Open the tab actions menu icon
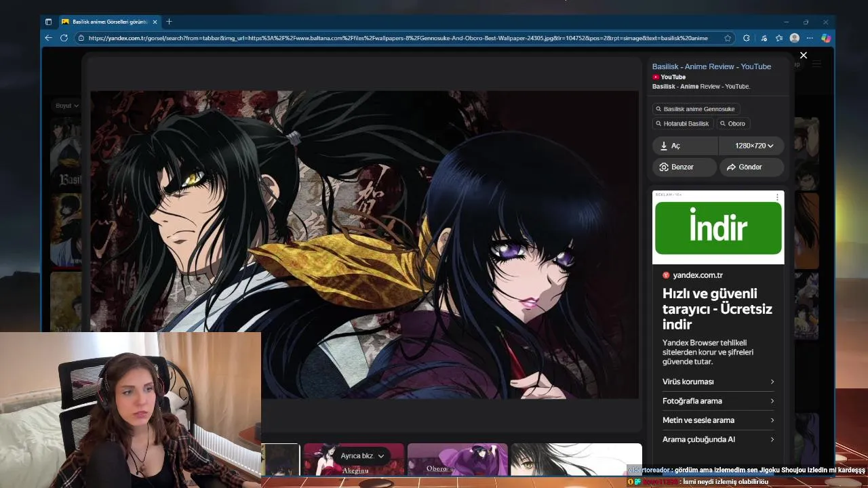Viewport: 868px width, 488px height. [48, 22]
